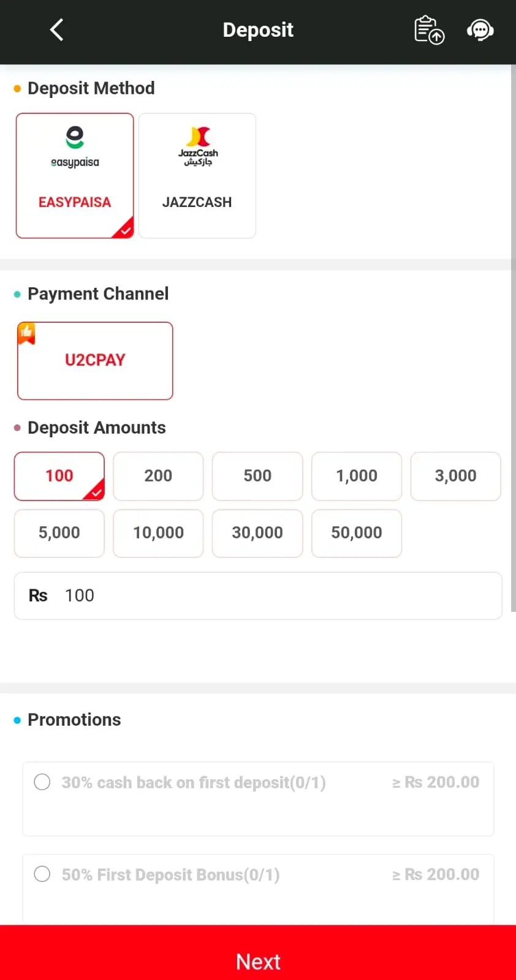
Task: Select the 10,000 deposit amount
Action: (x=158, y=533)
